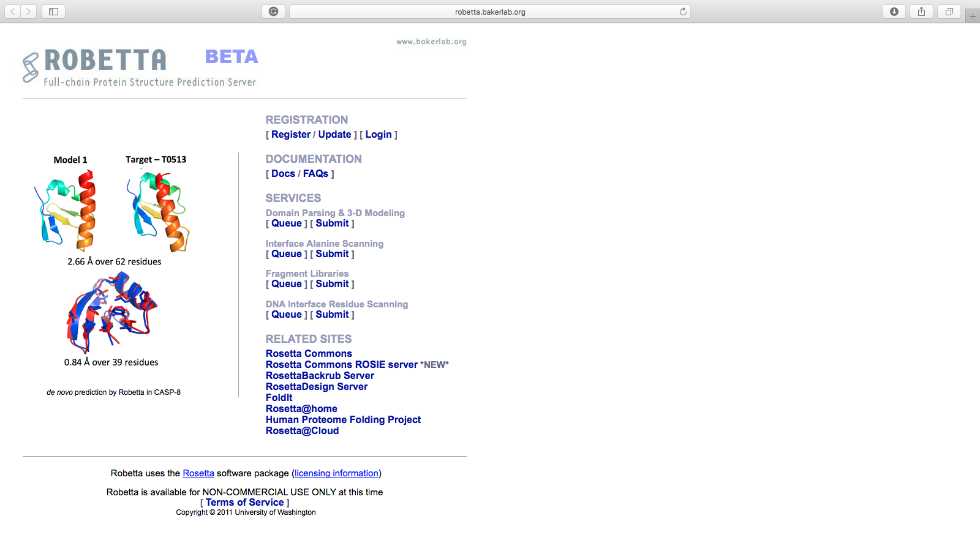Click the '2.66 Å over 62 residues' caption
Viewport: 980px width, 551px height.
(x=115, y=262)
